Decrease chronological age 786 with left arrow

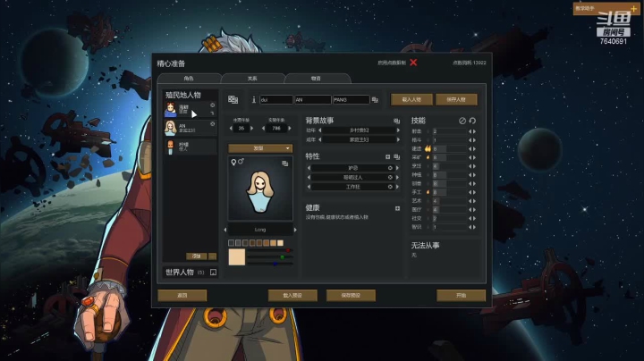263,129
